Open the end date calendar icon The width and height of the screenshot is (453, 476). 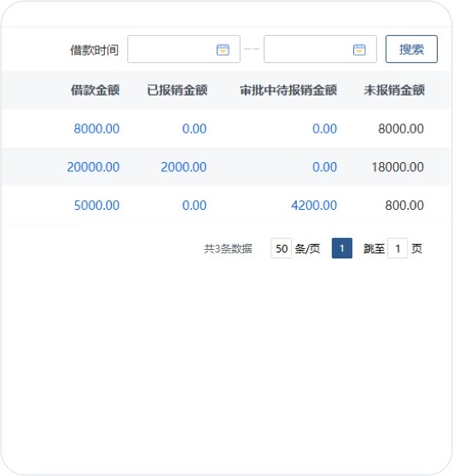pyautogui.click(x=359, y=49)
